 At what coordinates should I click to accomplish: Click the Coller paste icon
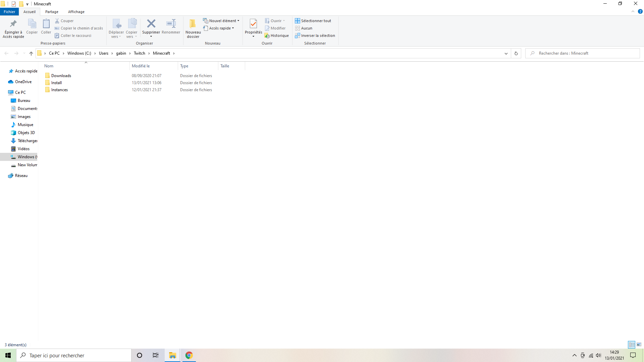(46, 26)
